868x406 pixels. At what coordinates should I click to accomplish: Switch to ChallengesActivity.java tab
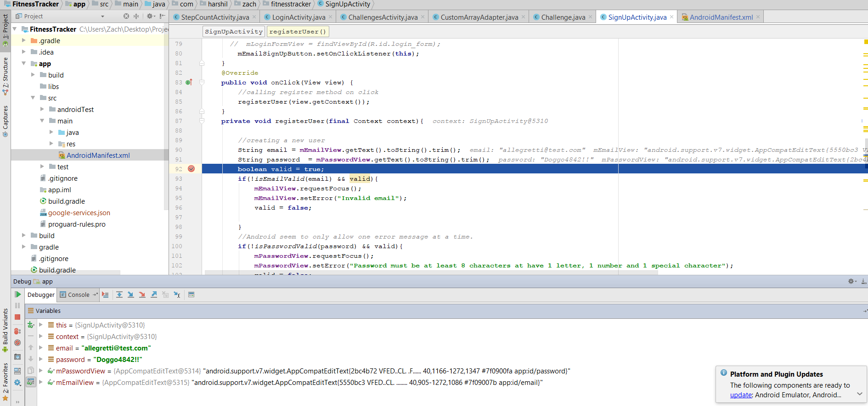coord(383,17)
